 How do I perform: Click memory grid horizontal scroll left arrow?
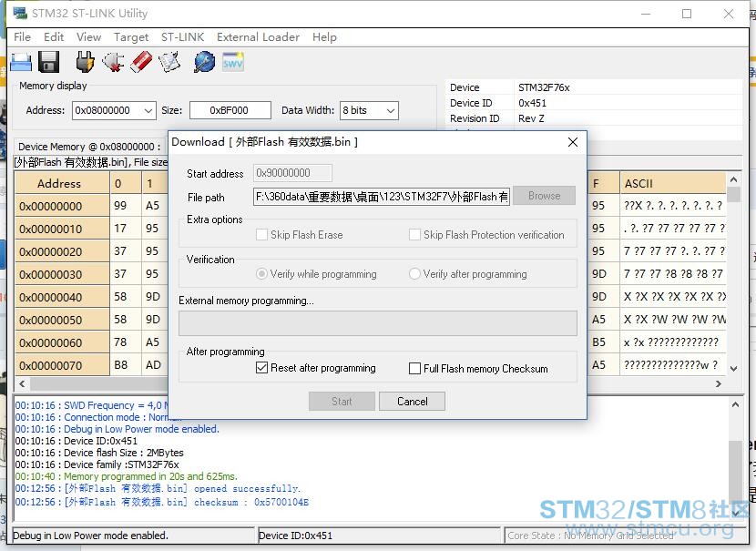click(x=22, y=383)
